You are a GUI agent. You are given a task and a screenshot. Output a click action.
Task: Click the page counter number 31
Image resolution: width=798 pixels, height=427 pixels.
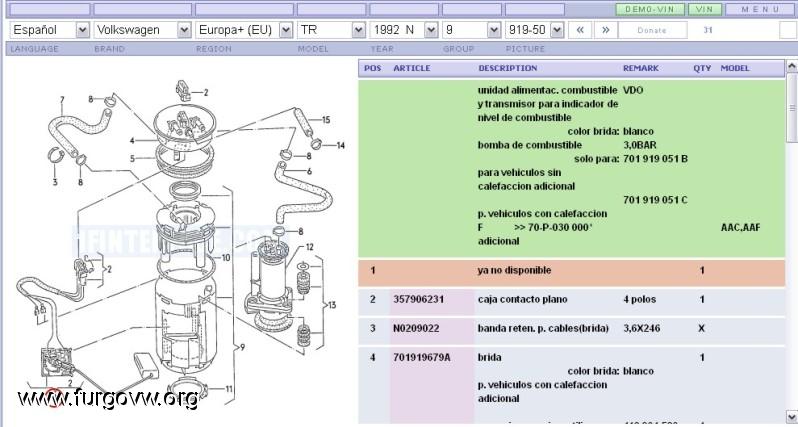tap(707, 30)
